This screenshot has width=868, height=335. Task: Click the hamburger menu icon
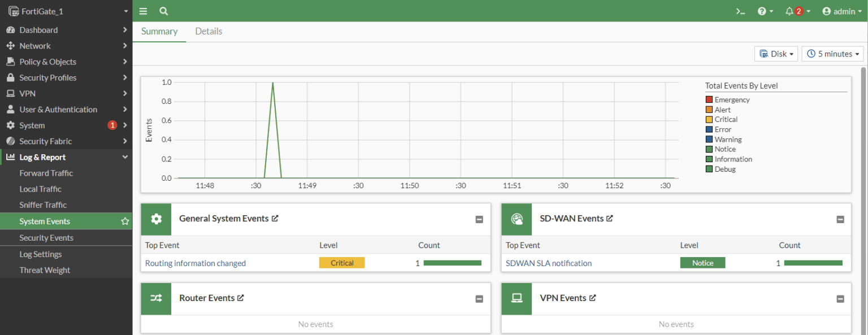[x=143, y=11]
